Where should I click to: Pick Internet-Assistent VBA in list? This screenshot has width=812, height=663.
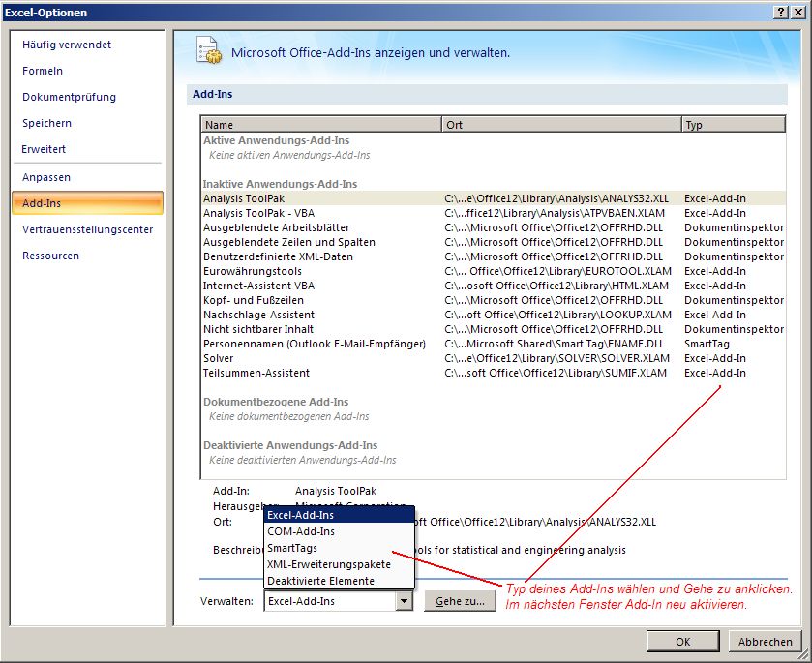tap(494, 286)
